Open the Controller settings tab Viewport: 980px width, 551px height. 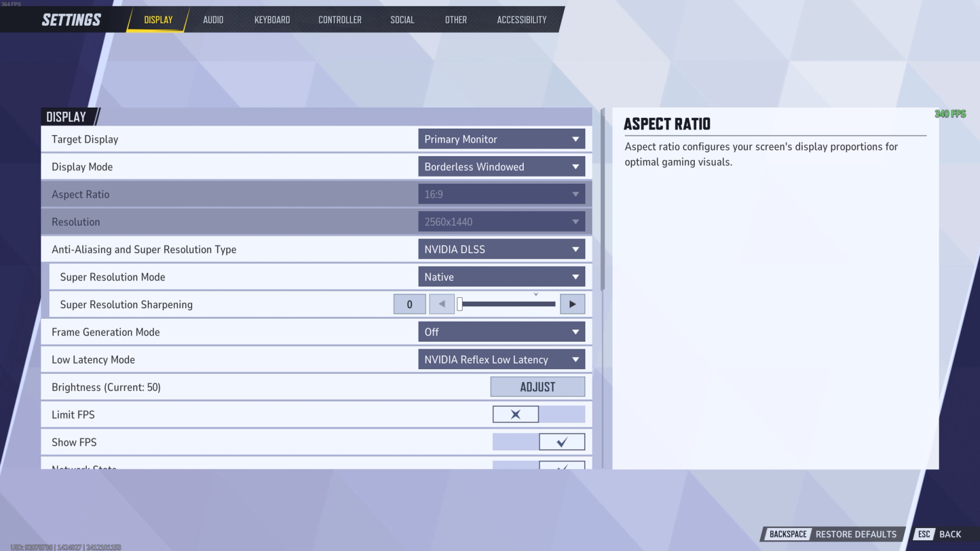point(340,19)
